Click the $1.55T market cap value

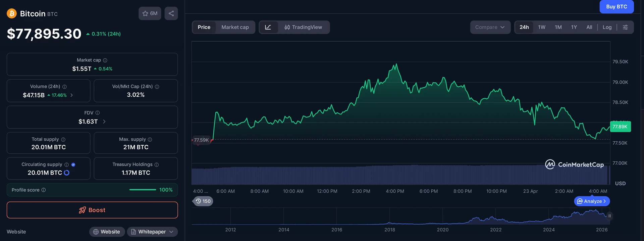click(82, 69)
